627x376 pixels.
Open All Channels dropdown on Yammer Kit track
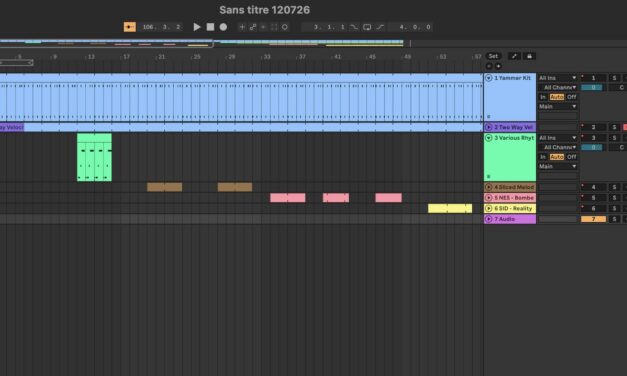[x=557, y=87]
